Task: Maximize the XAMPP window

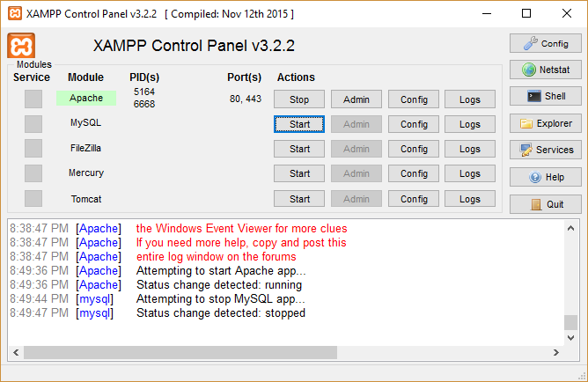Action: click(x=526, y=13)
